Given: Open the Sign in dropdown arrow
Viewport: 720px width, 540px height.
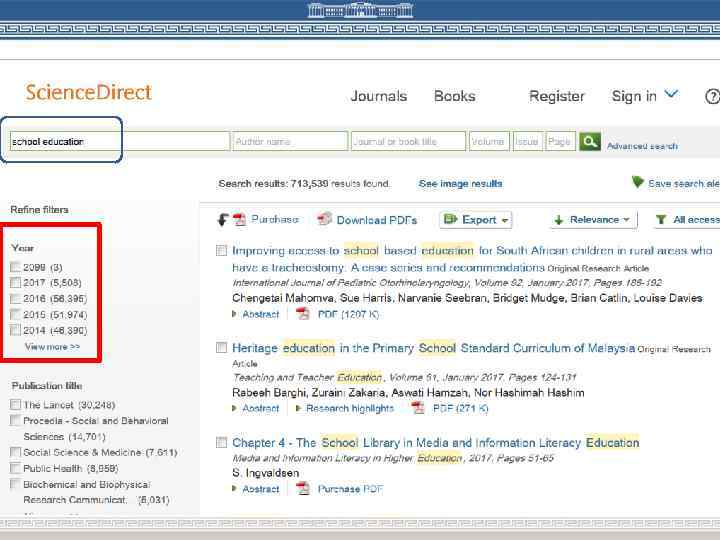Looking at the screenshot, I should coord(671,94).
